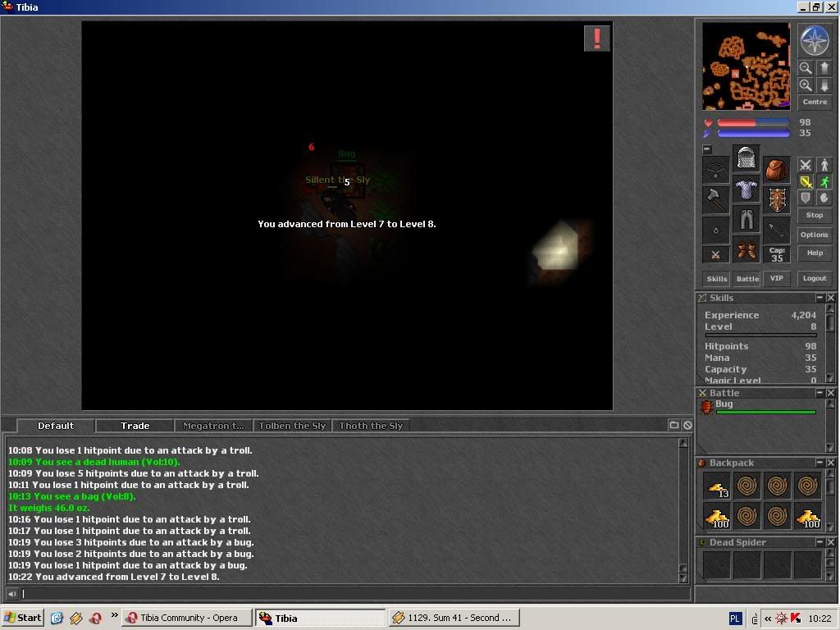Click the Stop button

click(x=815, y=216)
